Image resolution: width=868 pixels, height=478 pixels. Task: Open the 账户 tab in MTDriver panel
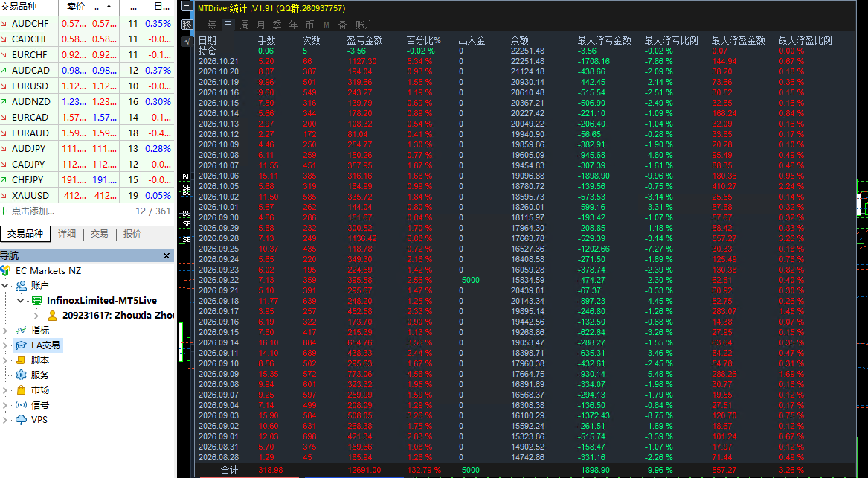364,25
